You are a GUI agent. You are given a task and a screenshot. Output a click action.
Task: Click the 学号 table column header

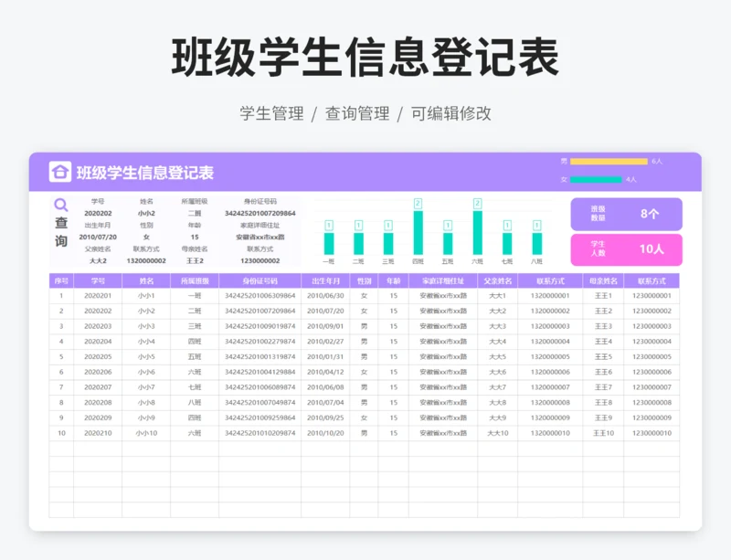pos(98,281)
